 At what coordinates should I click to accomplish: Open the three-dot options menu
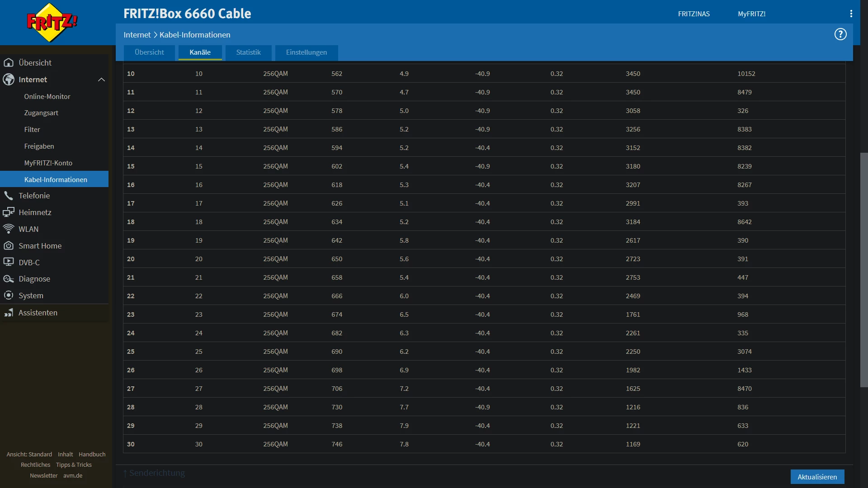tap(851, 14)
